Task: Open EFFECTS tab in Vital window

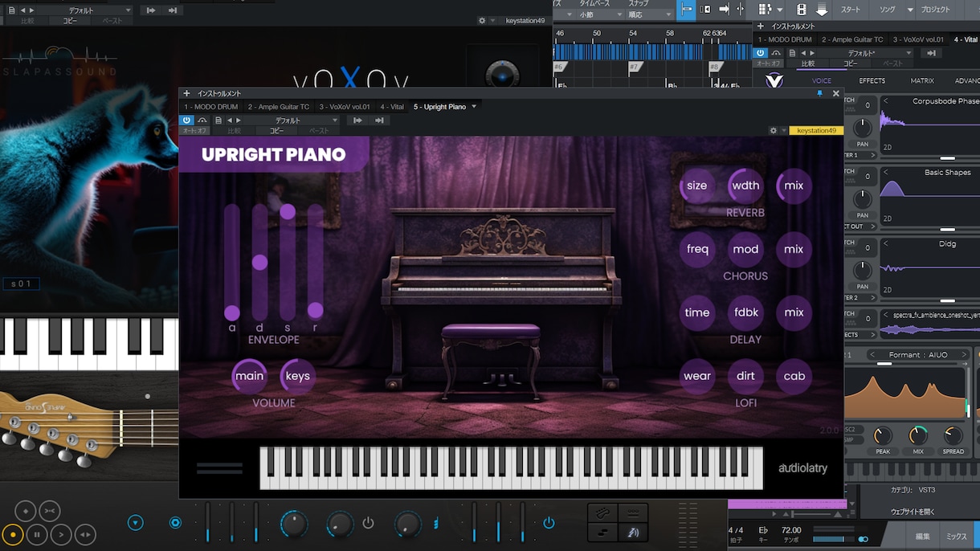Action: pos(872,81)
